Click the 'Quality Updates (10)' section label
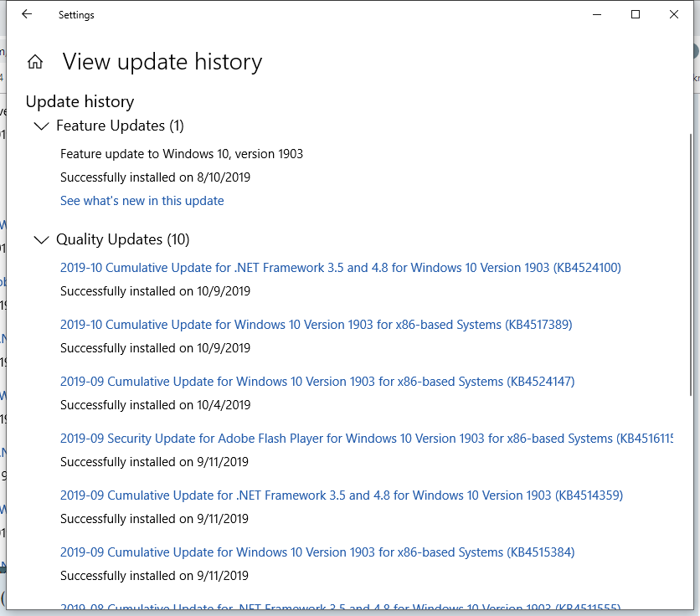Viewport: 700px width, 616px height. 123,239
